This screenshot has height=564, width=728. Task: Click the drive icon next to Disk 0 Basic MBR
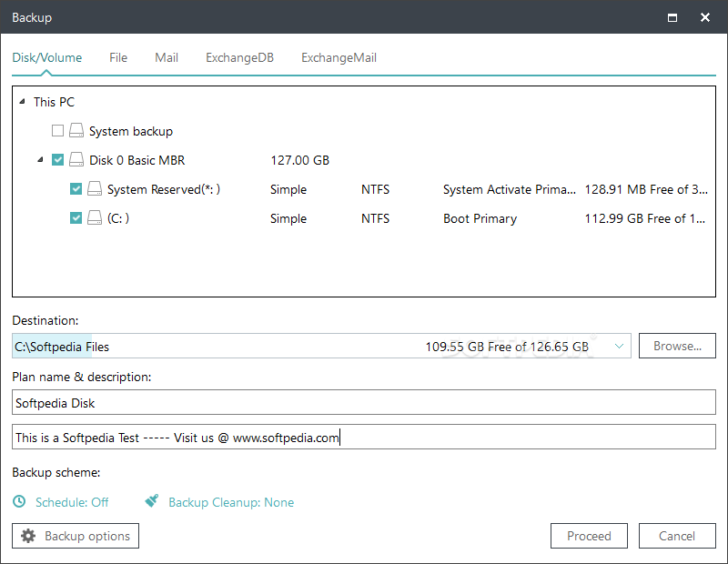click(x=76, y=160)
